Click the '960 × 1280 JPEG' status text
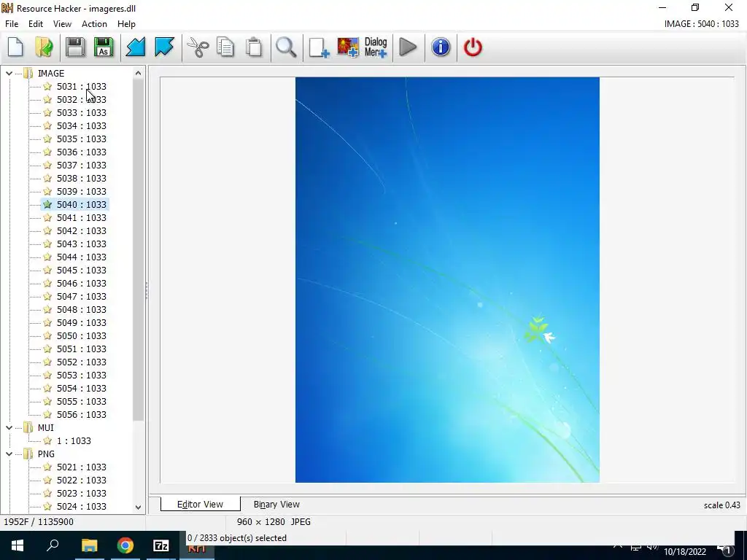 point(274,522)
